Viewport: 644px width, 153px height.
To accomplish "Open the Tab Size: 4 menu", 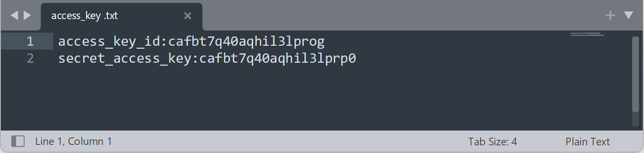I will pos(492,142).
